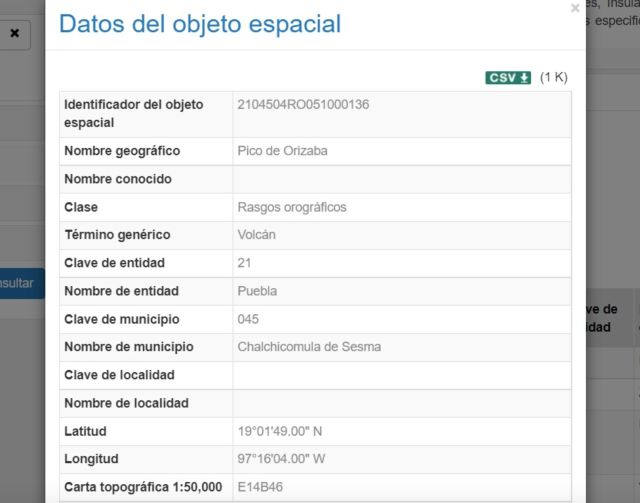Click the latitude value 19°01'49.00" N

coord(280,432)
